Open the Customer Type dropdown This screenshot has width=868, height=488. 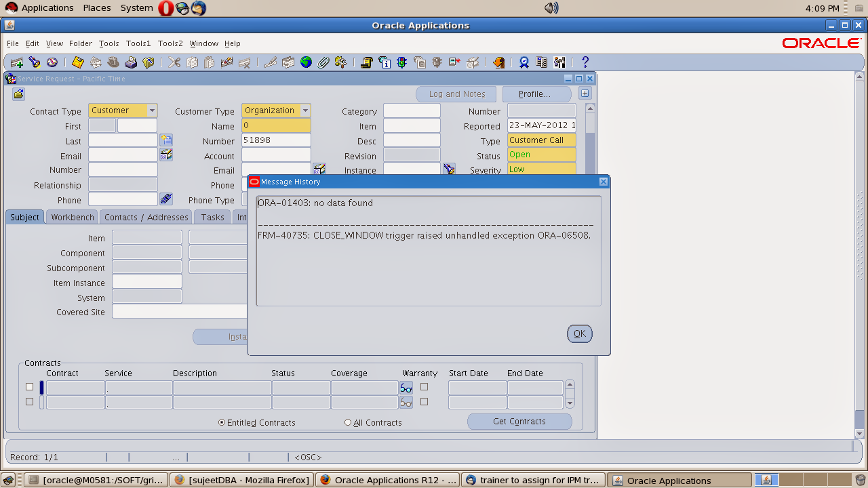[x=306, y=110]
